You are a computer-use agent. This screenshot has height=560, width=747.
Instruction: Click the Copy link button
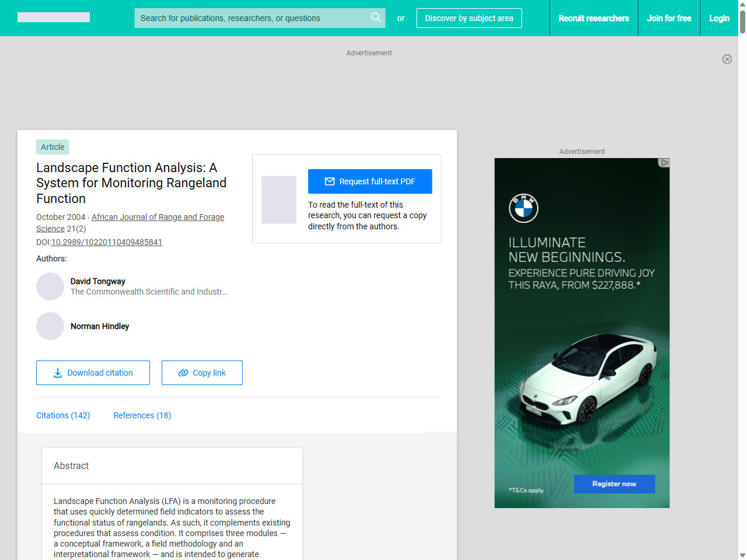pyautogui.click(x=202, y=373)
